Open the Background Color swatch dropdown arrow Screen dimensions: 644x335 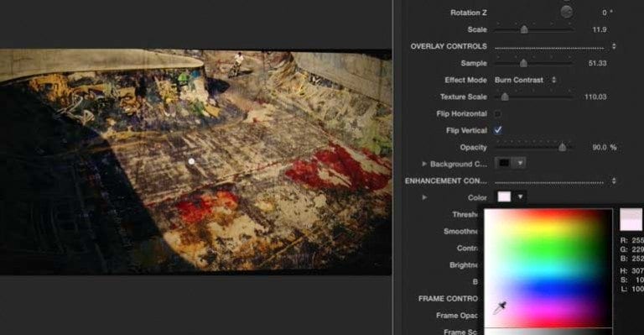click(520, 163)
